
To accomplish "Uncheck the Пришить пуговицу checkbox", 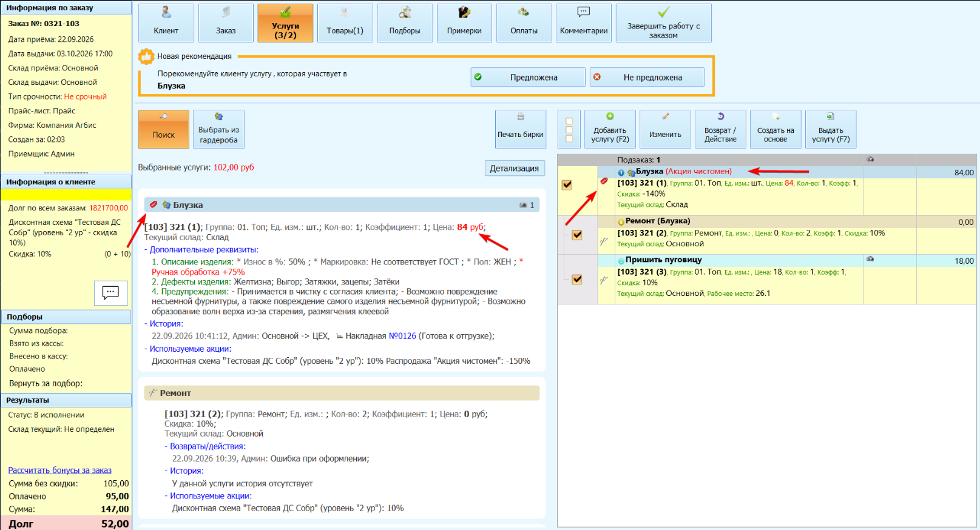I will 577,280.
